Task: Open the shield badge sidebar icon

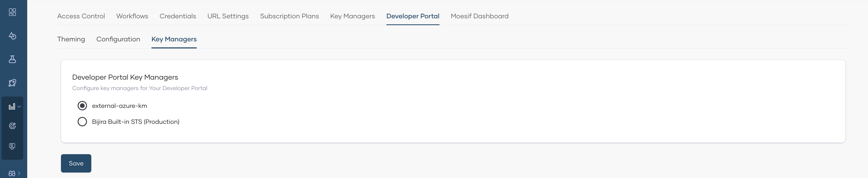Action: 13,146
